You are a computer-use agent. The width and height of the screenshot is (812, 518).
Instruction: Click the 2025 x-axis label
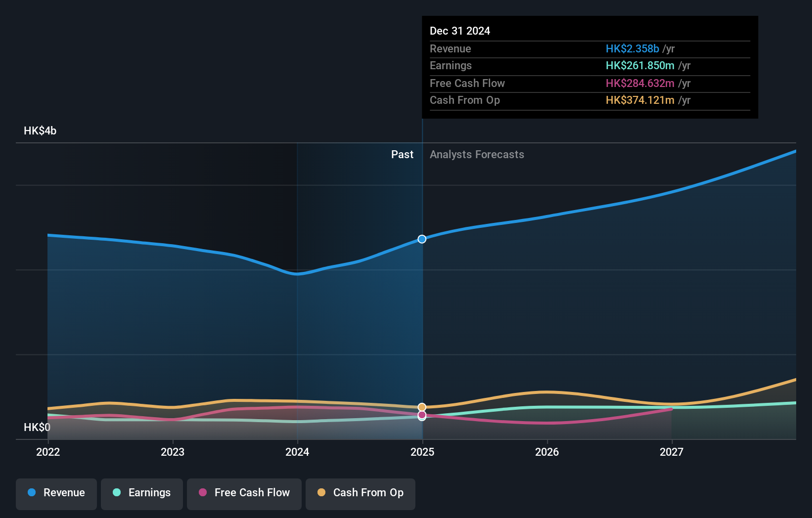tap(422, 452)
